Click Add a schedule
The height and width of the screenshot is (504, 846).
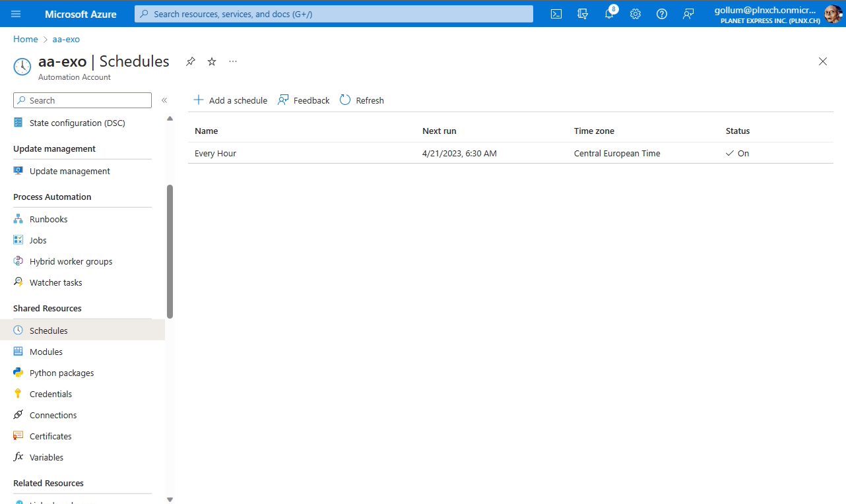click(x=230, y=100)
